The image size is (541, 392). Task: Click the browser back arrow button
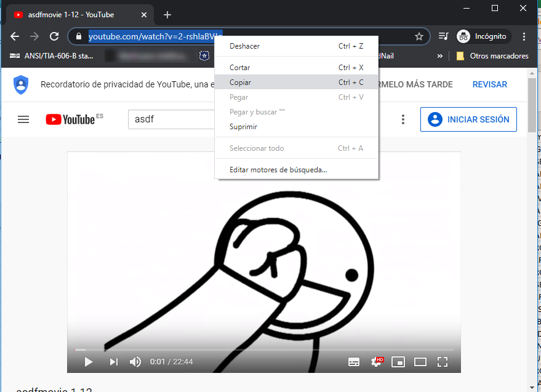coord(15,36)
